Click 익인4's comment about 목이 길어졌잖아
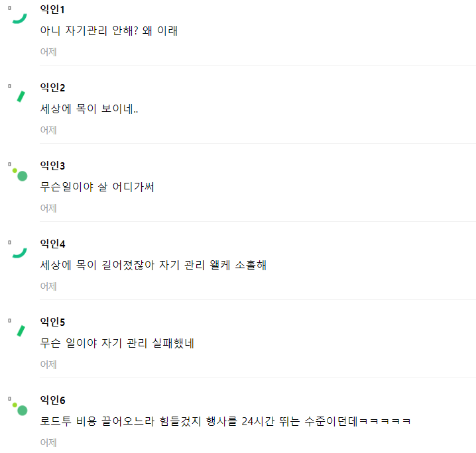This screenshot has height=453, width=476. (x=153, y=265)
